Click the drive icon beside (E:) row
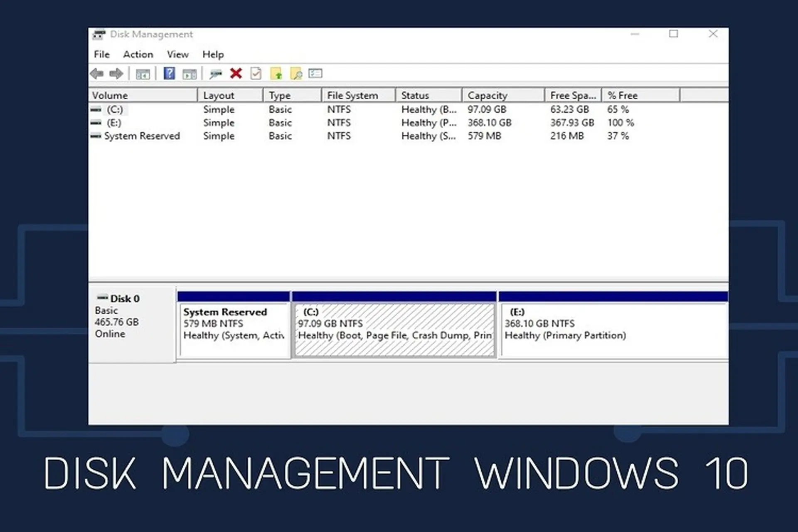This screenshot has height=532, width=798. click(96, 123)
